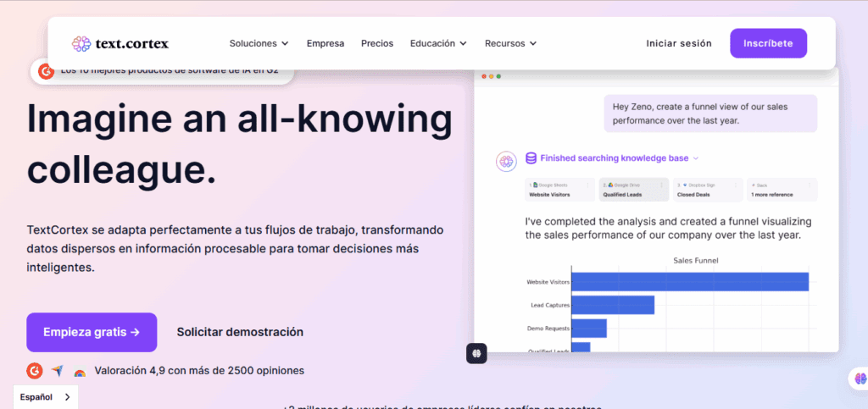
Task: Click Iniciar sesión link
Action: click(x=679, y=43)
